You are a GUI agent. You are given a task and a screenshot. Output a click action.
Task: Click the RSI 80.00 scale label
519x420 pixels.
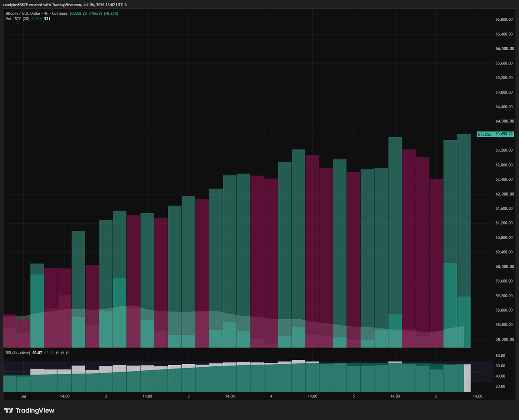pyautogui.click(x=500, y=356)
